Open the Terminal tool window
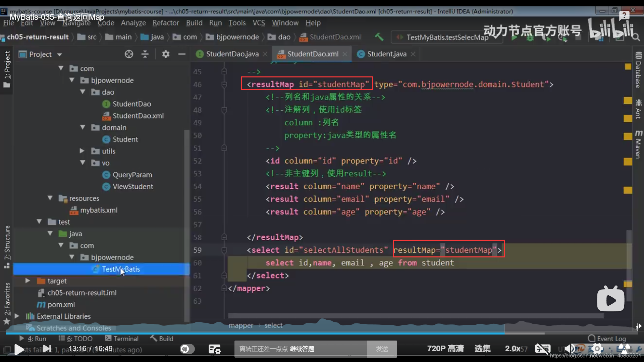The image size is (644, 362). click(122, 339)
